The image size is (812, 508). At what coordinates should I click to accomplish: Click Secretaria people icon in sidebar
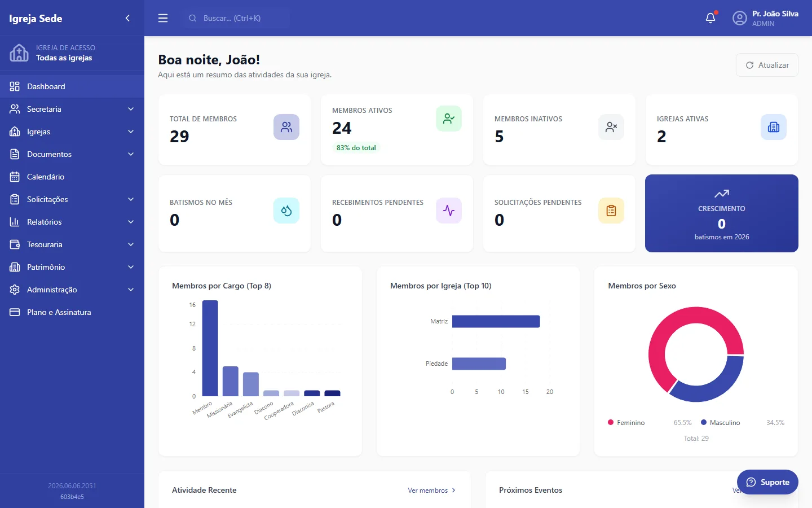pyautogui.click(x=15, y=109)
